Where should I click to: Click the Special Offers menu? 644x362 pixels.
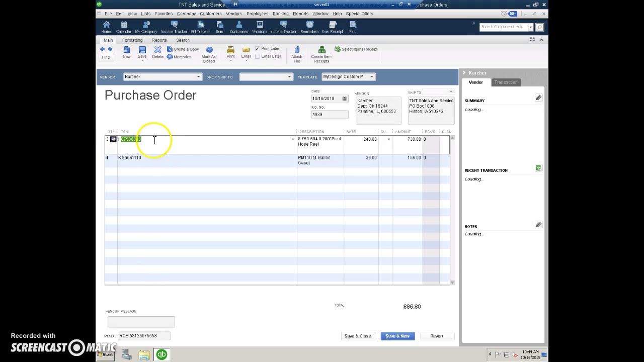coord(359,14)
